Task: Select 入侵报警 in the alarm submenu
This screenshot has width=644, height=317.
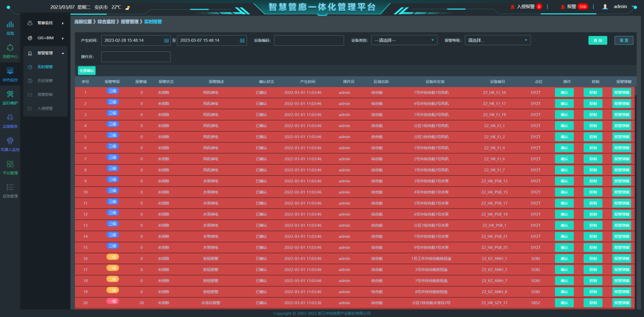Action: (x=45, y=108)
